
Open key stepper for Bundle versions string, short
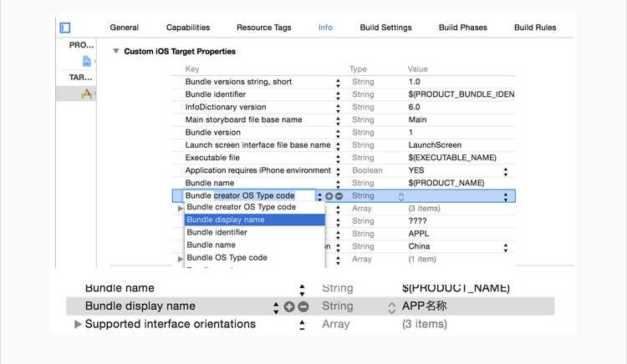339,83
